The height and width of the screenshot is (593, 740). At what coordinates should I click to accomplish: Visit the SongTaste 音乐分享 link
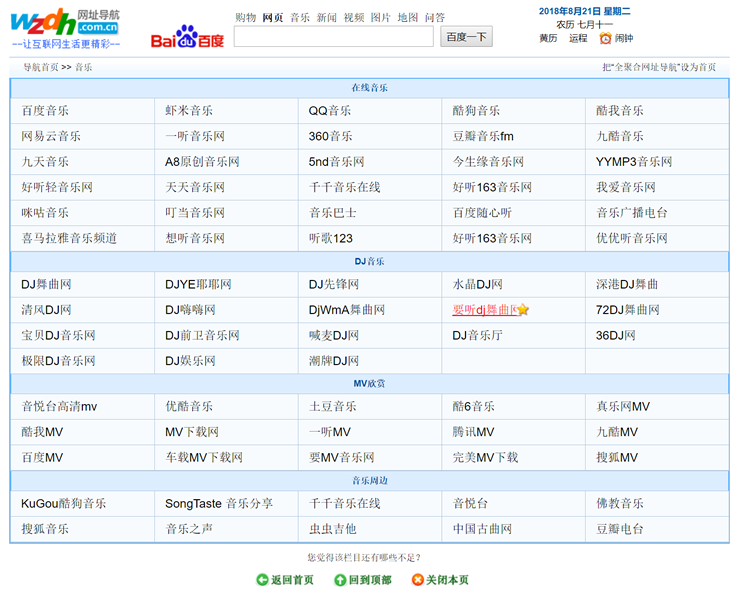tap(218, 503)
